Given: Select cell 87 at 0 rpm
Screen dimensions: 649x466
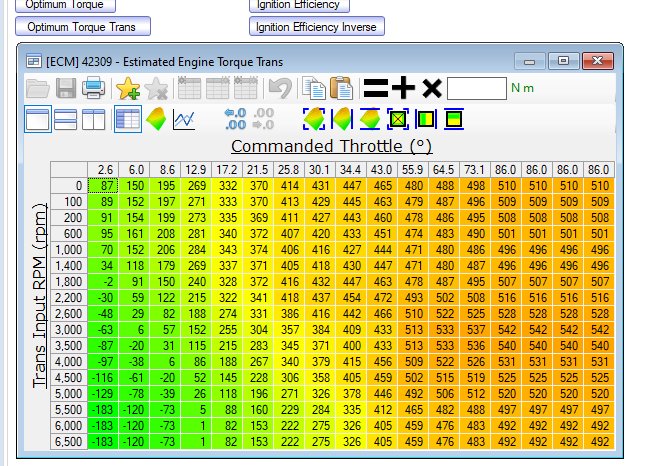Looking at the screenshot, I should 103,186.
